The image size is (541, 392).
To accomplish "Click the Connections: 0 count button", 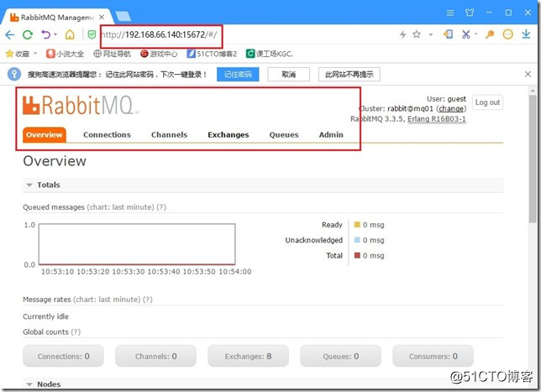I will [x=64, y=356].
